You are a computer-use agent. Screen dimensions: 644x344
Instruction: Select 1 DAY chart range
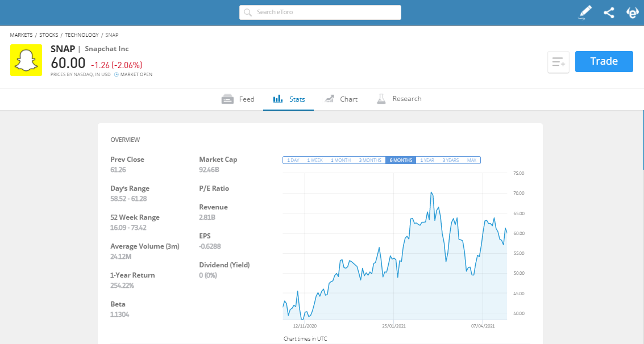pyautogui.click(x=293, y=160)
